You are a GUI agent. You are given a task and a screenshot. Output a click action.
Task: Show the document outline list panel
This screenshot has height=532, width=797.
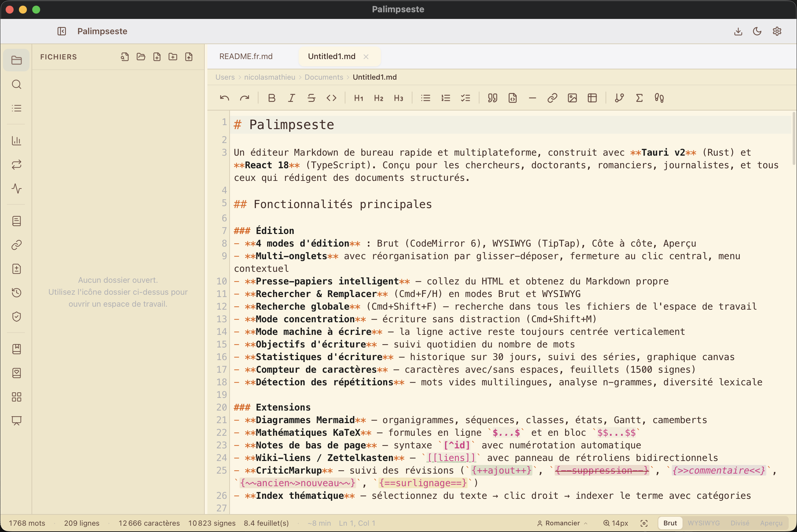[16, 108]
